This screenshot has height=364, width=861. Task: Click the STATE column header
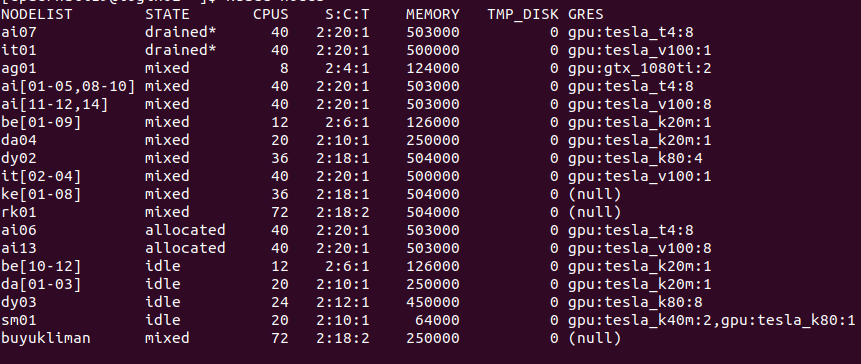[x=167, y=14]
